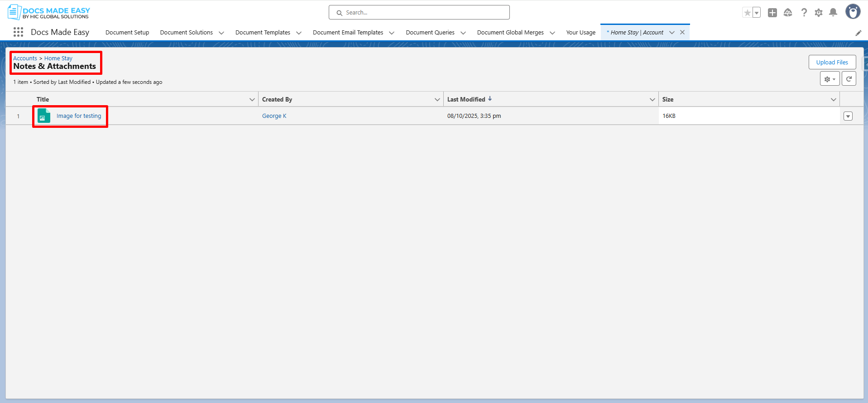Refresh the Notes & Attachments list

click(849, 79)
